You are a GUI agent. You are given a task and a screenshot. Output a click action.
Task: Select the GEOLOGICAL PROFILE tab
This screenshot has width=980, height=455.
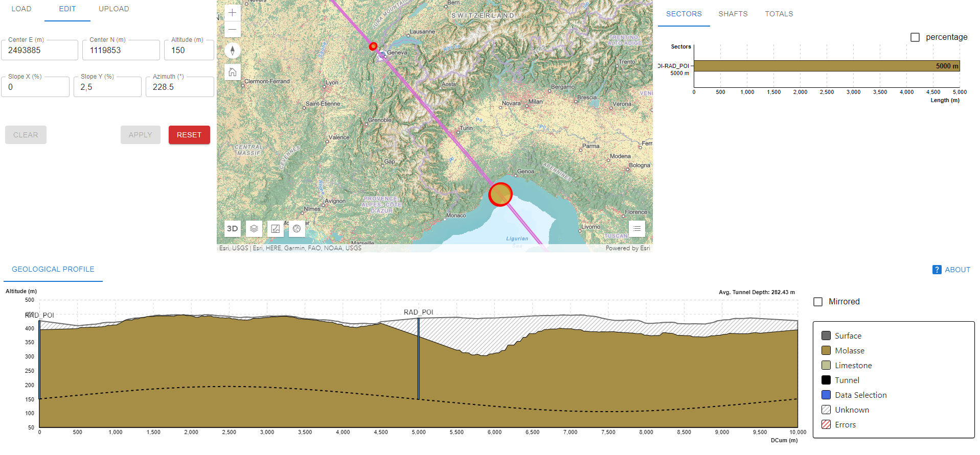point(53,270)
